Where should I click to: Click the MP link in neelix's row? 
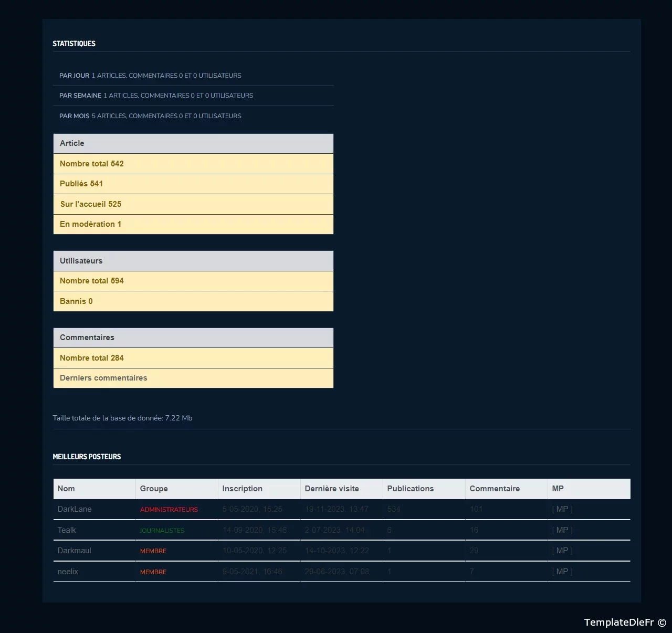point(562,572)
